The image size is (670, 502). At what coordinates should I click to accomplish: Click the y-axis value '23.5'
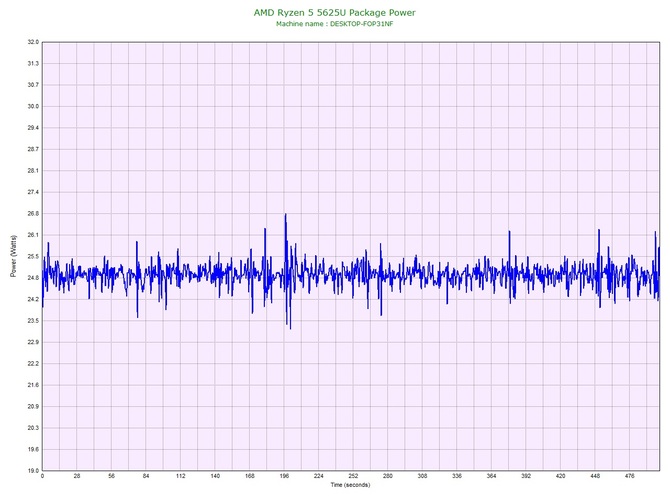(33, 321)
